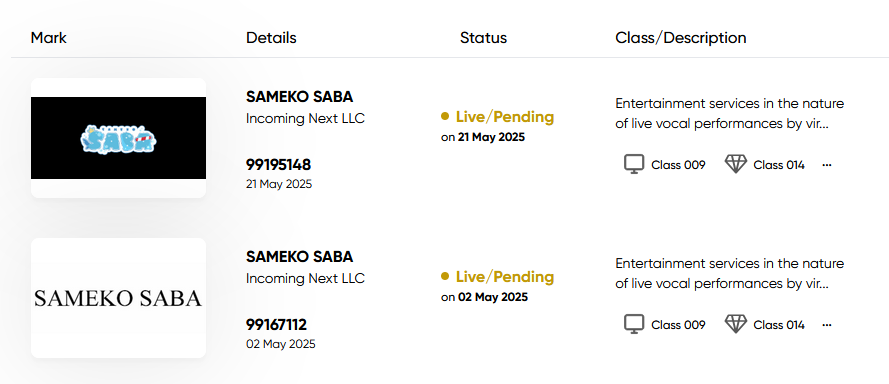Open SAMEKO SABA title in second row
889x384 pixels.
coord(299,257)
